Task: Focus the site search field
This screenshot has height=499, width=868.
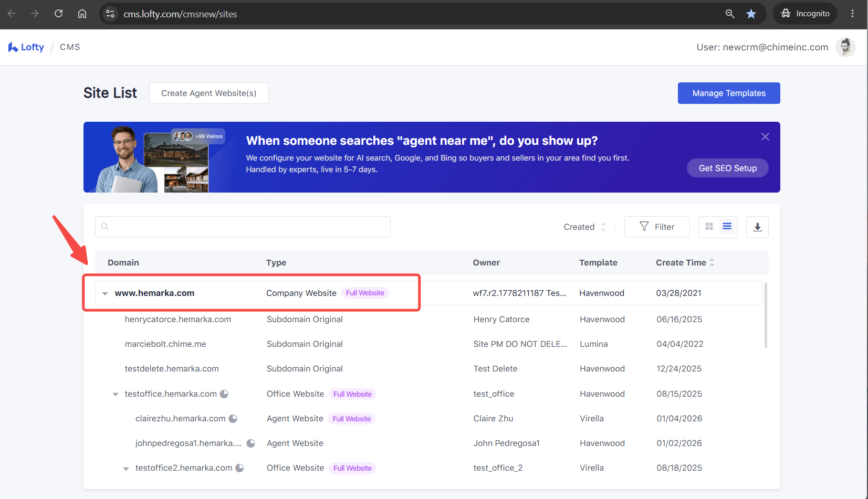Action: (243, 227)
